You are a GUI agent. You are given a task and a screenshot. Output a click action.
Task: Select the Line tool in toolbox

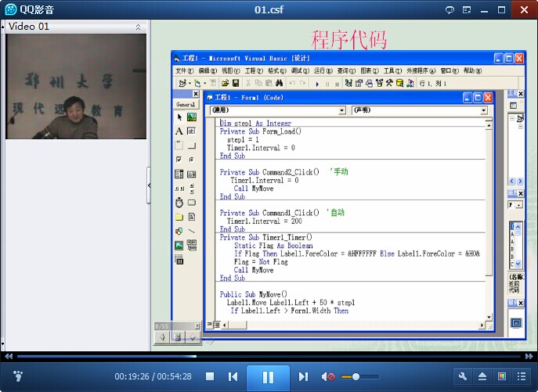[x=191, y=231]
